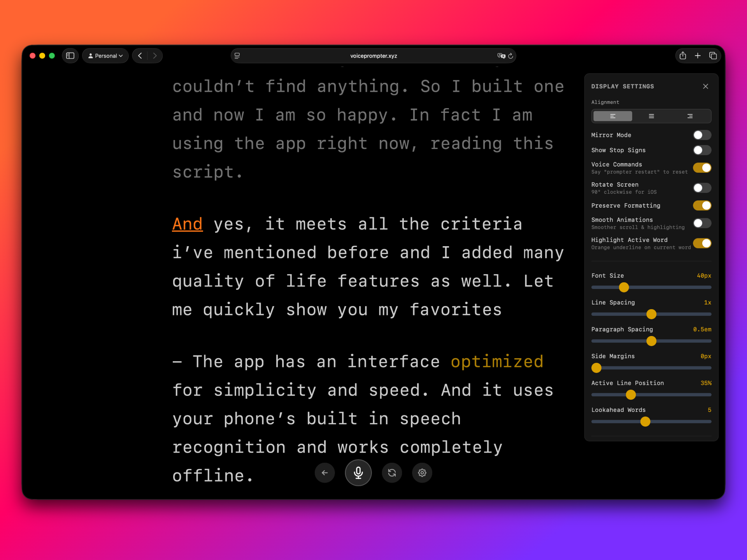Click the voiceprompter.xyz address bar
The image size is (747, 560).
tap(373, 56)
